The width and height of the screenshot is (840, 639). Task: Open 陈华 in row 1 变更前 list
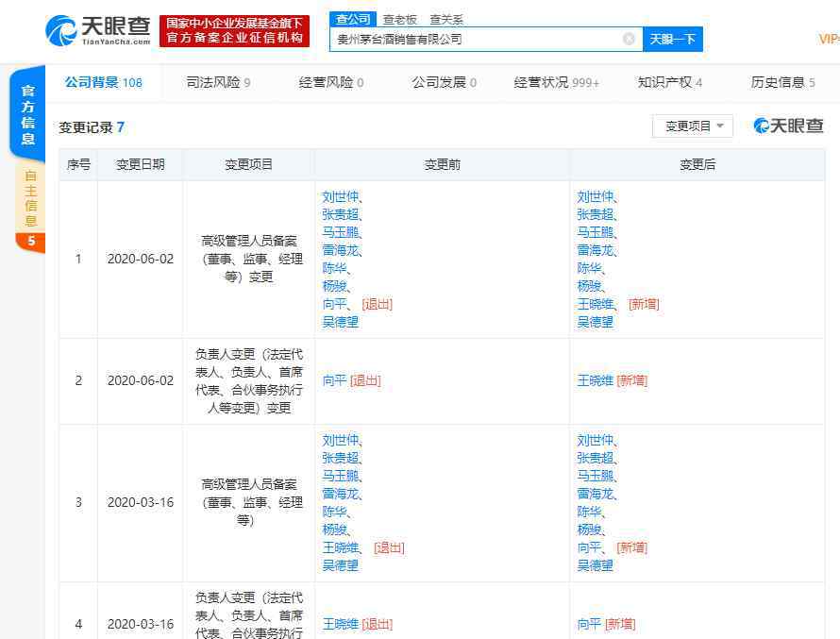point(334,268)
